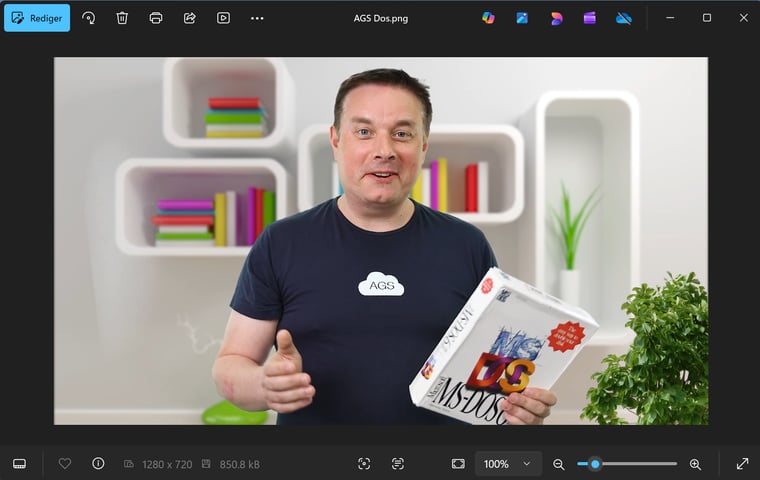Zoom out with the minus magnifier

click(x=558, y=464)
